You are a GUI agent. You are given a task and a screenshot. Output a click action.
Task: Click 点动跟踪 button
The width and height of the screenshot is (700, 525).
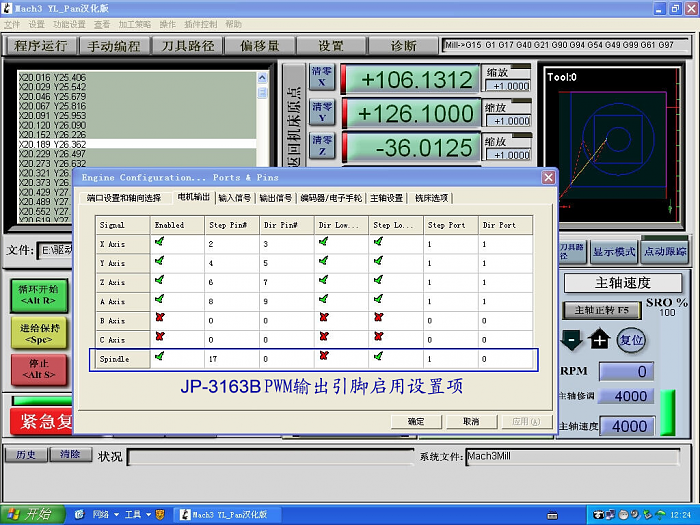coord(665,252)
